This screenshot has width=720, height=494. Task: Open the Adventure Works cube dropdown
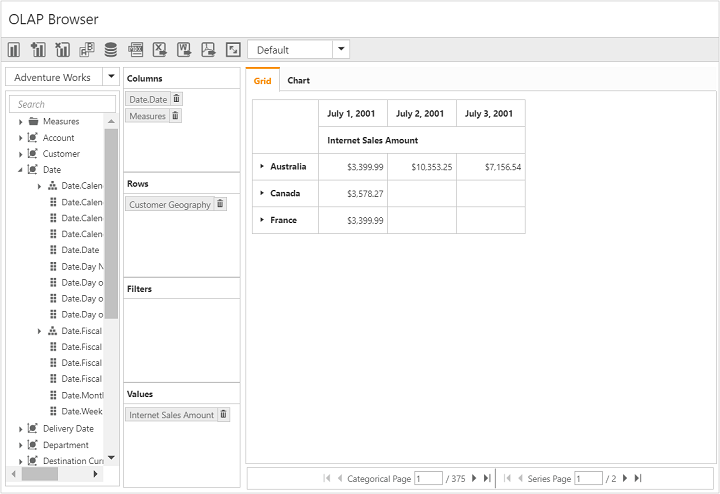click(111, 77)
